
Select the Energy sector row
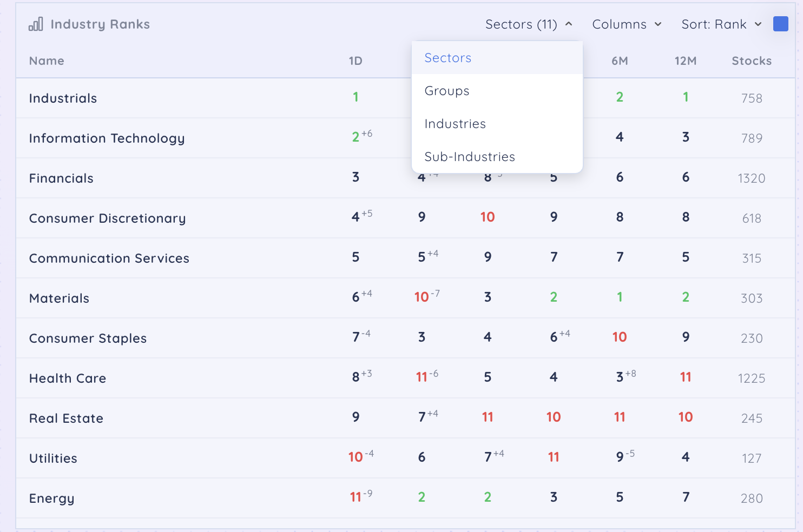coord(51,498)
